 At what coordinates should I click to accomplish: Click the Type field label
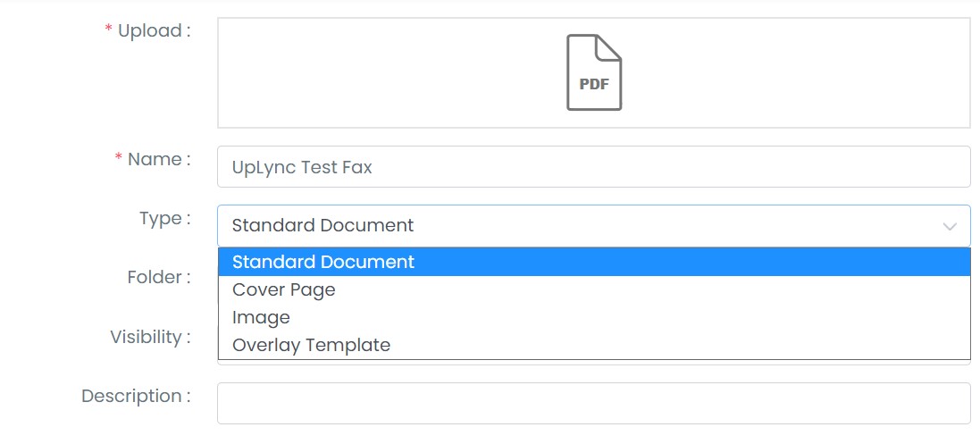pyautogui.click(x=164, y=218)
